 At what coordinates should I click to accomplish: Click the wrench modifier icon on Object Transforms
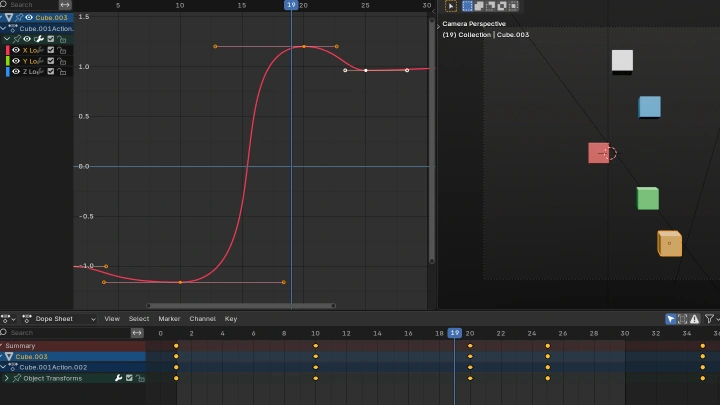pos(118,378)
